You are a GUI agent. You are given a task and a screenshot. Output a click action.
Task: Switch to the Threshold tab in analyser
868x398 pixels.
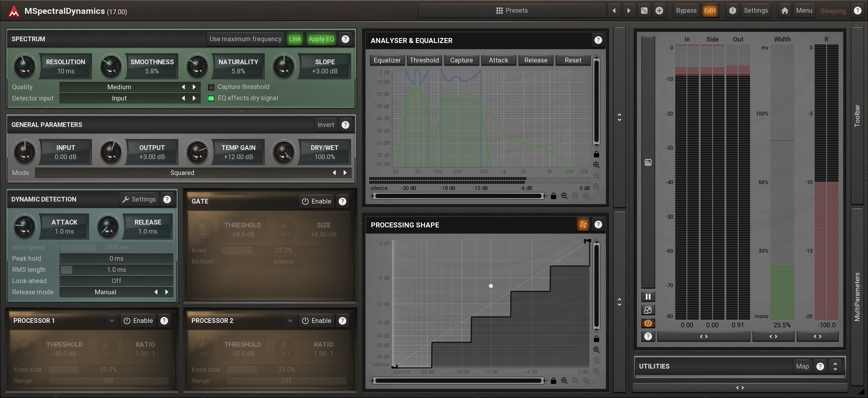[x=424, y=60]
